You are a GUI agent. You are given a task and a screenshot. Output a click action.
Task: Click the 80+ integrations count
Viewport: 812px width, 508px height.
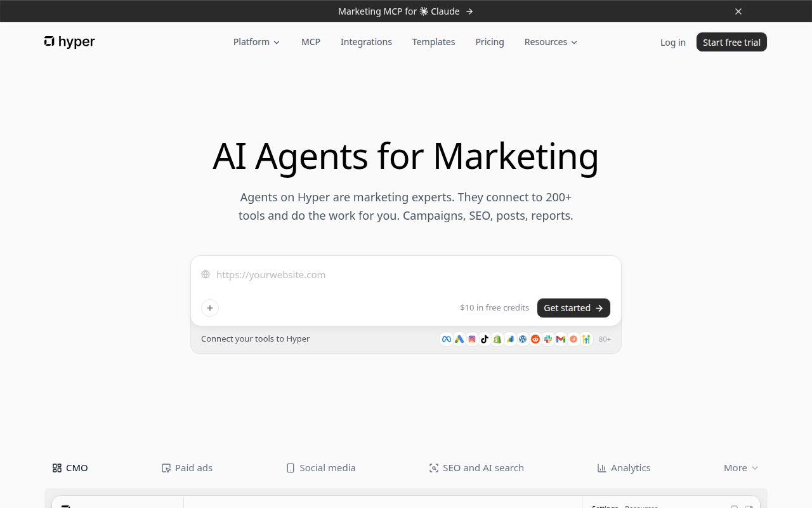pyautogui.click(x=605, y=339)
